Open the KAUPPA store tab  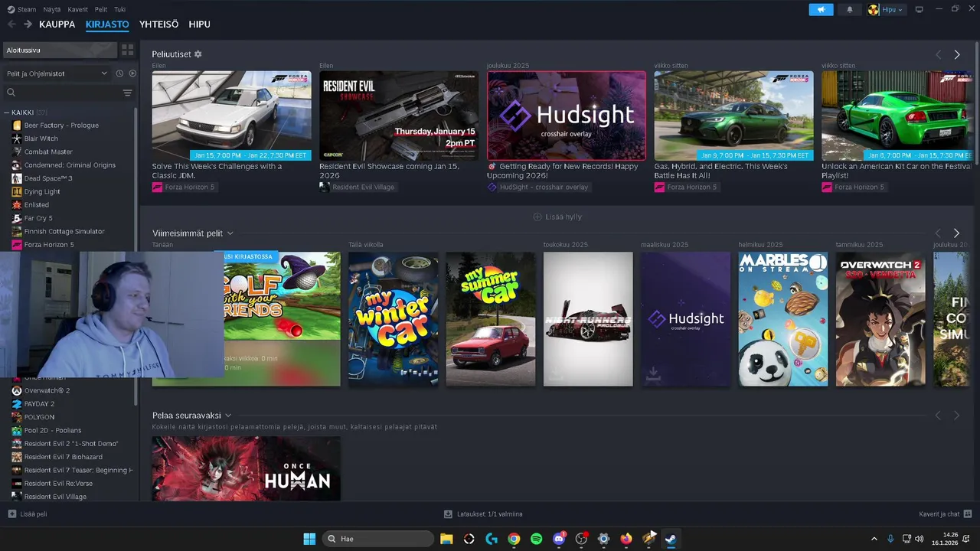click(x=57, y=24)
